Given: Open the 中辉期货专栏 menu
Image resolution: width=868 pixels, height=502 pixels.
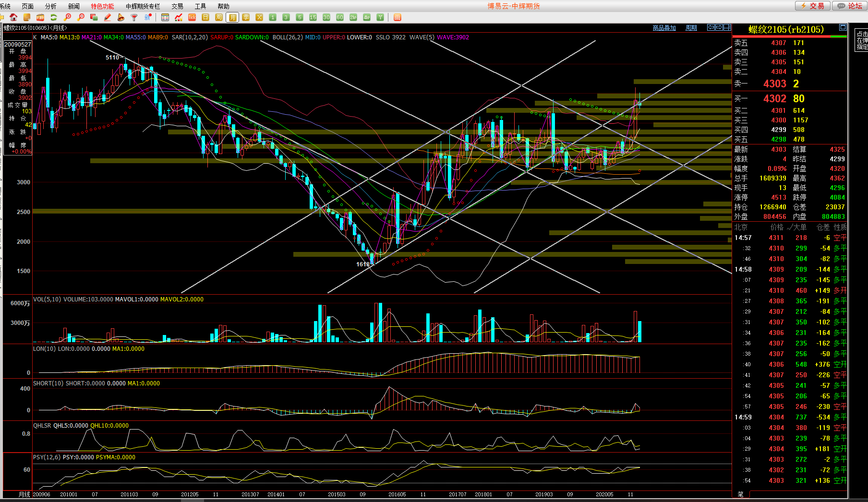Looking at the screenshot, I should (143, 6).
